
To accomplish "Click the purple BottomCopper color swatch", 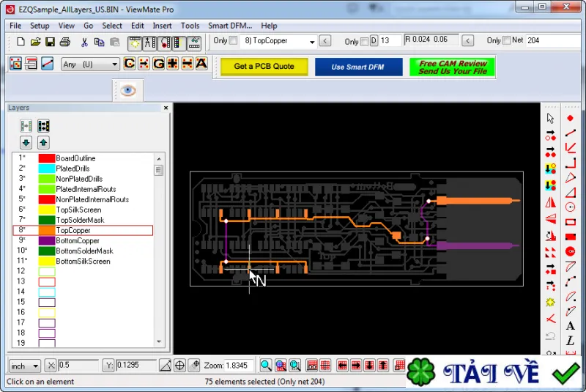I will (x=47, y=240).
